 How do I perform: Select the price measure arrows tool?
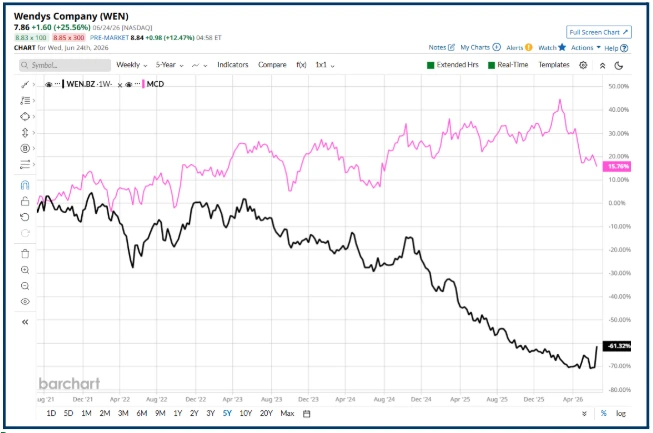click(x=25, y=132)
